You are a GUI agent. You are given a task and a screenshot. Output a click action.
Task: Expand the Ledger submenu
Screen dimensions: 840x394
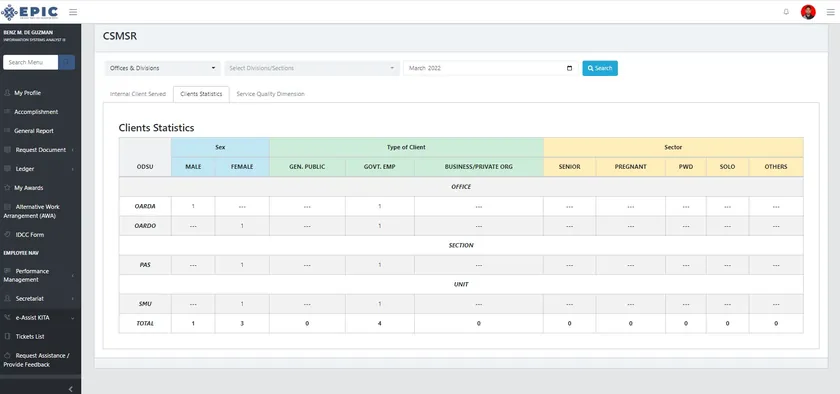40,169
